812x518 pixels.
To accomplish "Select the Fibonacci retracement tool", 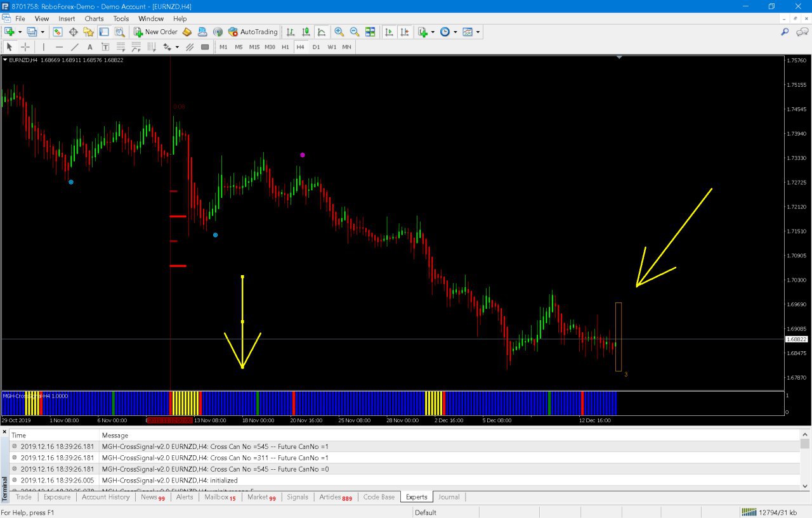I will point(121,47).
